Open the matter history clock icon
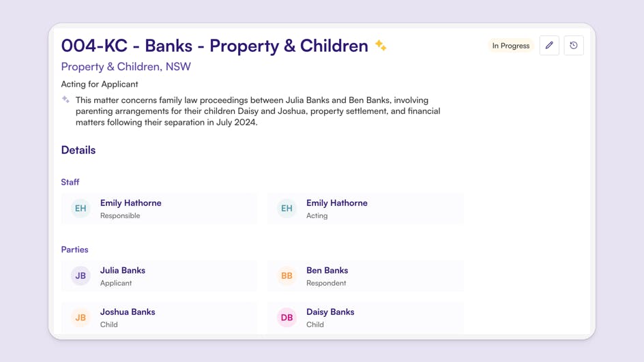Viewport: 644px width, 362px height. click(x=574, y=46)
